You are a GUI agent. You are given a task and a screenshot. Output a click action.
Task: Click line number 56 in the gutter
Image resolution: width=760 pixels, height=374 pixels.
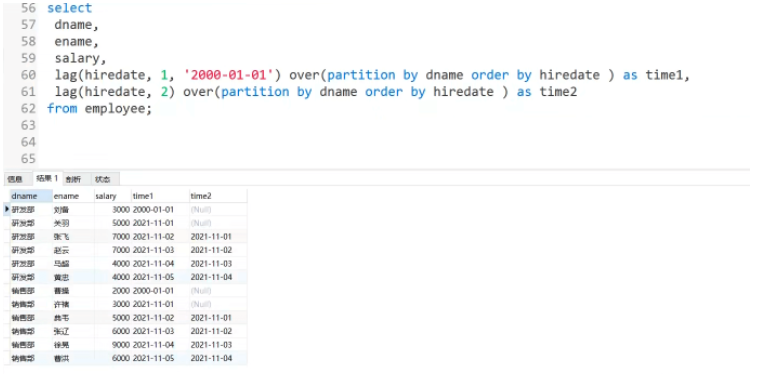pyautogui.click(x=28, y=8)
